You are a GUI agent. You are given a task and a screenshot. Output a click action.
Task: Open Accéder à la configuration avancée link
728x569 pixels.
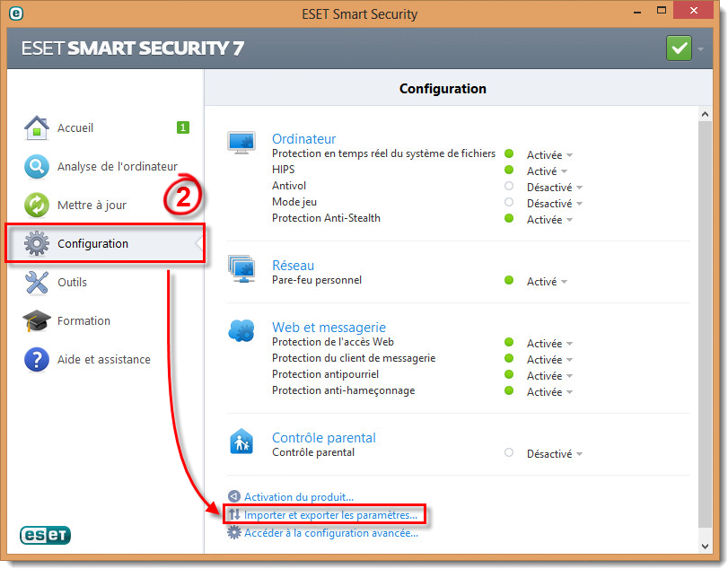pyautogui.click(x=331, y=533)
